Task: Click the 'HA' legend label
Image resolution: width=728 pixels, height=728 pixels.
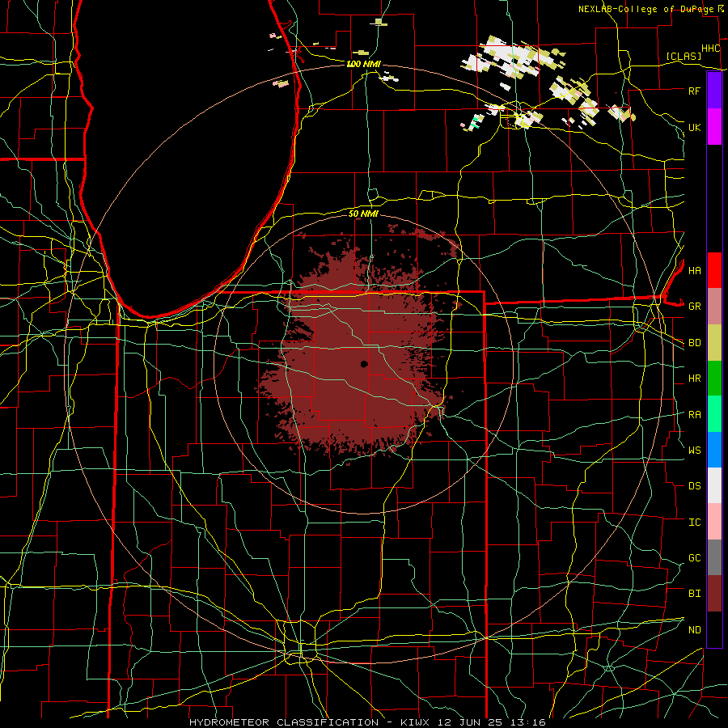Action: pos(694,271)
